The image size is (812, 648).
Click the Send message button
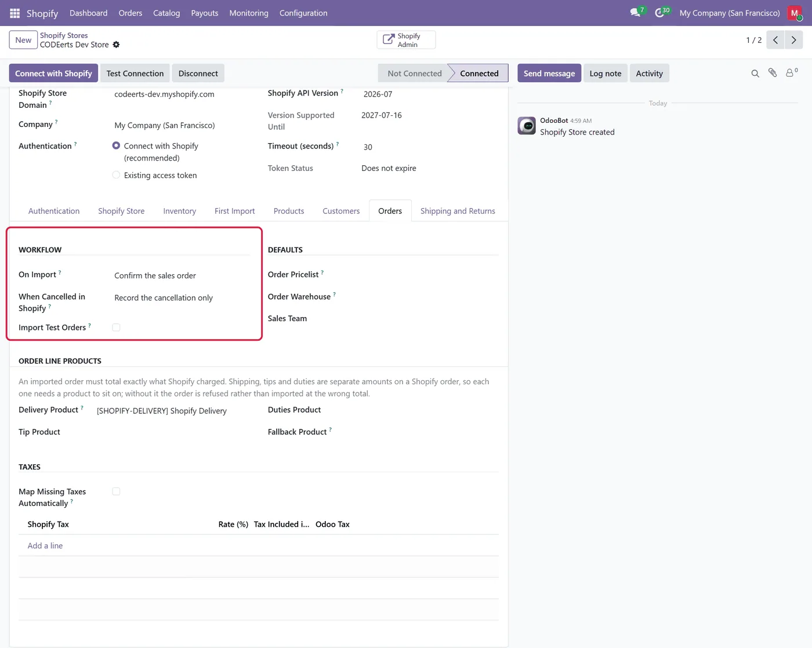pos(549,73)
